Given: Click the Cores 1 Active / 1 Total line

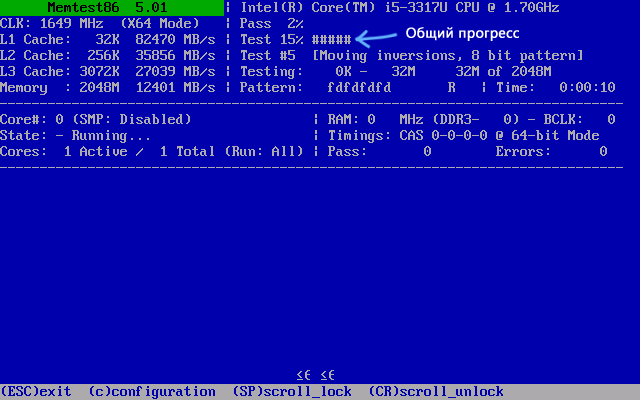Looking at the screenshot, I should pos(152,151).
